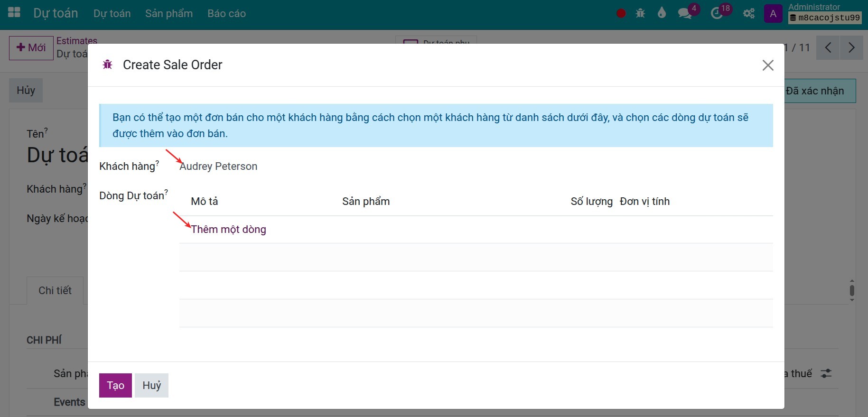
Task: Close the Create Sale Order dialog
Action: point(768,65)
